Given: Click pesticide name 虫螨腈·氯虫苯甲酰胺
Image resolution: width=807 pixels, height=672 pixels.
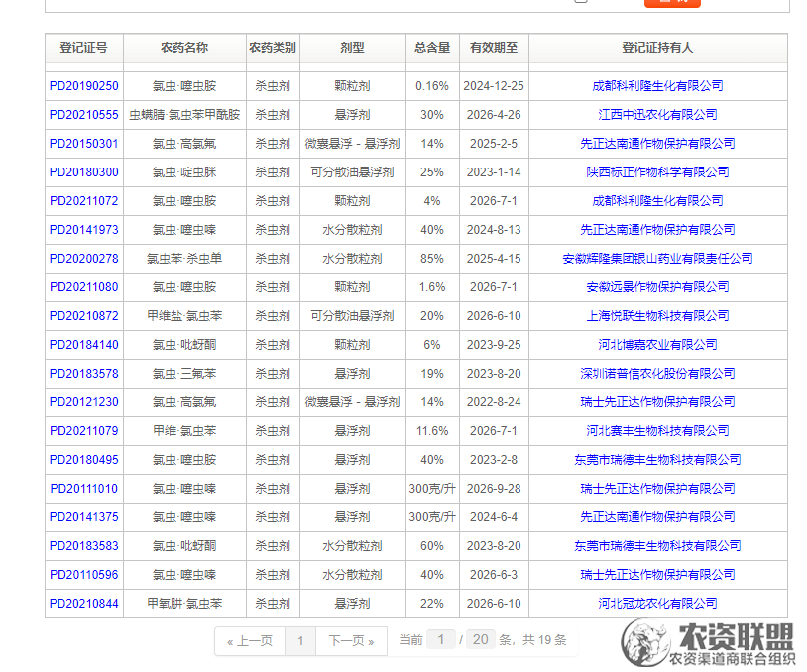Looking at the screenshot, I should point(184,115).
